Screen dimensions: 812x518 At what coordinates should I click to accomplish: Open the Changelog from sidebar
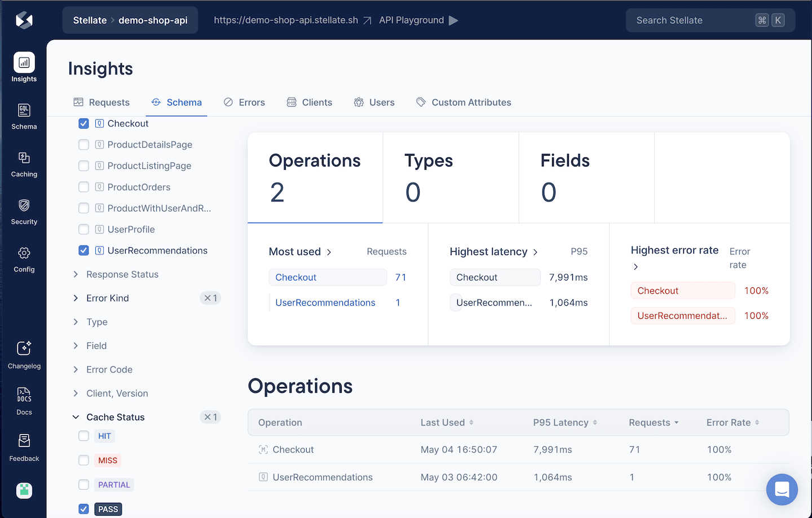point(24,355)
